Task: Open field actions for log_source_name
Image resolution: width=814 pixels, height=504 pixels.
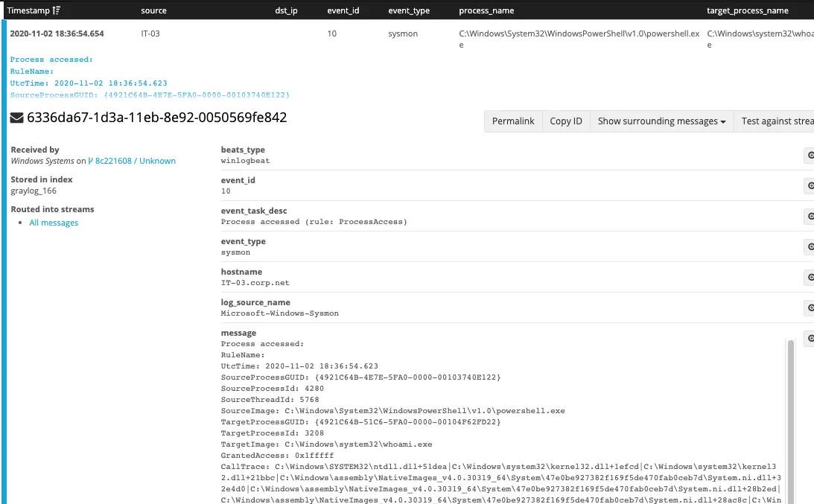Action: [x=810, y=307]
